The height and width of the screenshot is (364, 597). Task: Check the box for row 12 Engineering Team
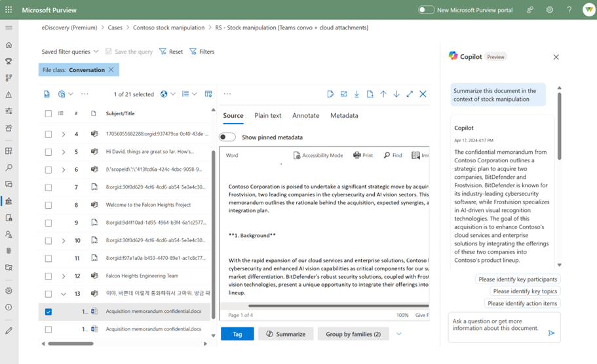pos(48,276)
